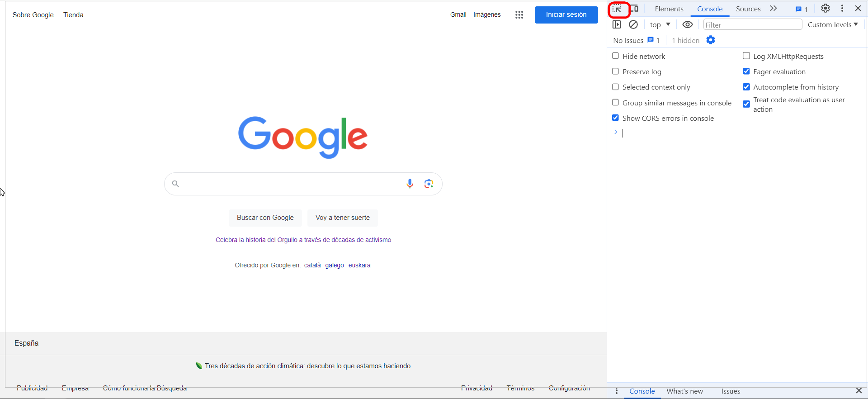Expand the more tabs chevron in DevTools

(774, 9)
